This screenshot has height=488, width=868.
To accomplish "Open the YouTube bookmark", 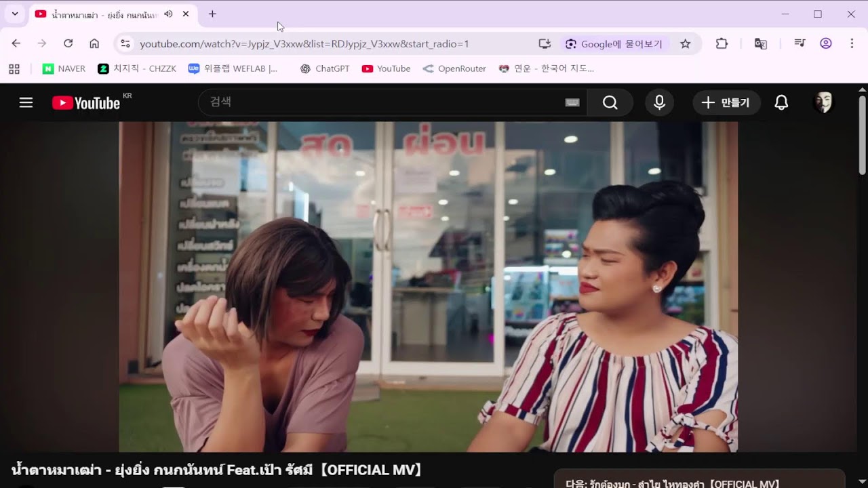I will (x=386, y=68).
